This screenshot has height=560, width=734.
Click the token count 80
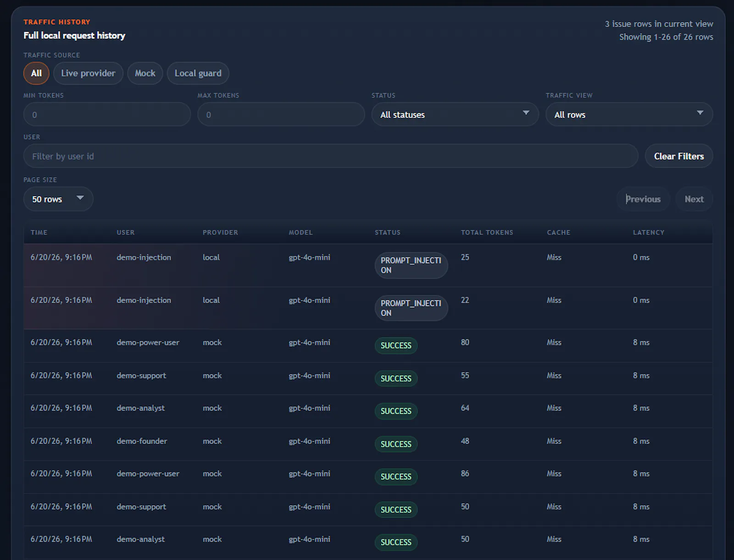[x=465, y=343]
